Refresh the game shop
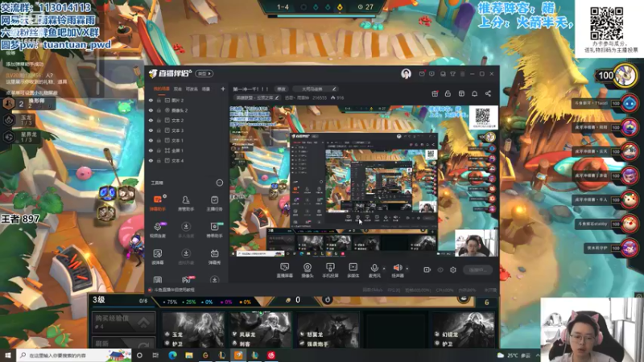The image size is (644, 362). (123, 343)
